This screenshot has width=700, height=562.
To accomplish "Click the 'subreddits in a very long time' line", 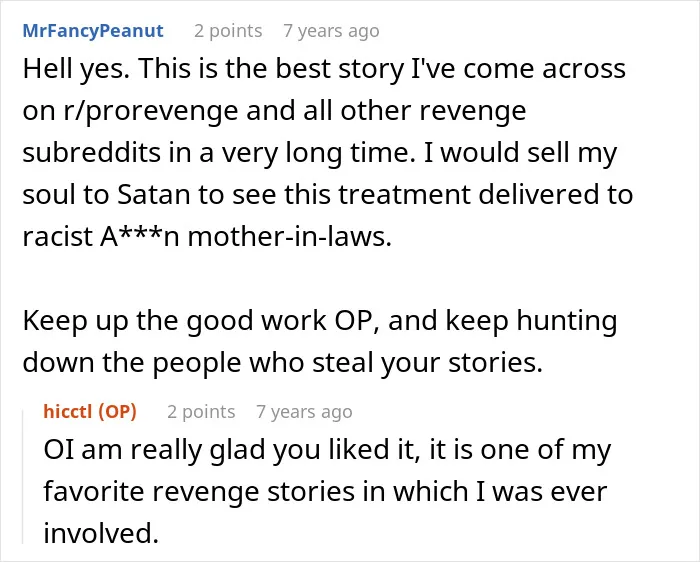I will (216, 153).
